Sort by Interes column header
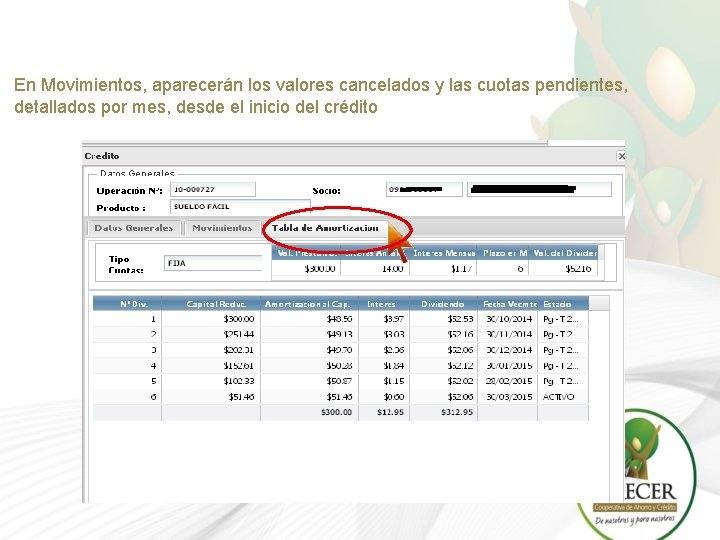The height and width of the screenshot is (540, 720). point(384,304)
